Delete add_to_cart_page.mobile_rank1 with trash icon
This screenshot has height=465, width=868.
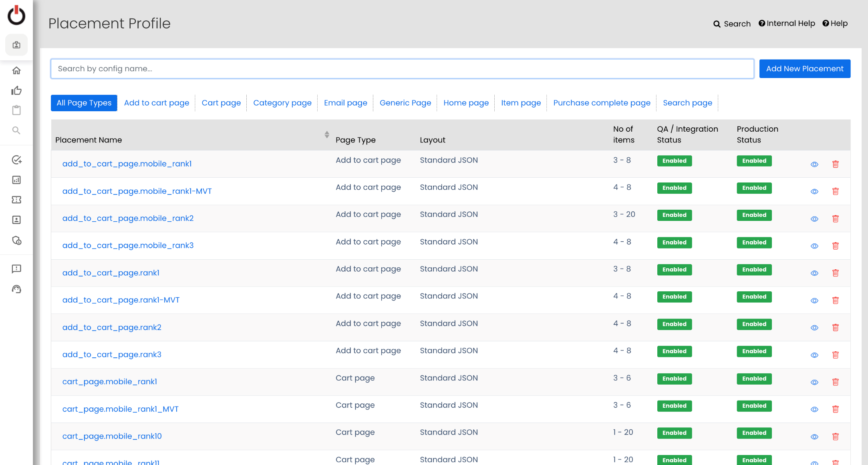[x=836, y=164]
